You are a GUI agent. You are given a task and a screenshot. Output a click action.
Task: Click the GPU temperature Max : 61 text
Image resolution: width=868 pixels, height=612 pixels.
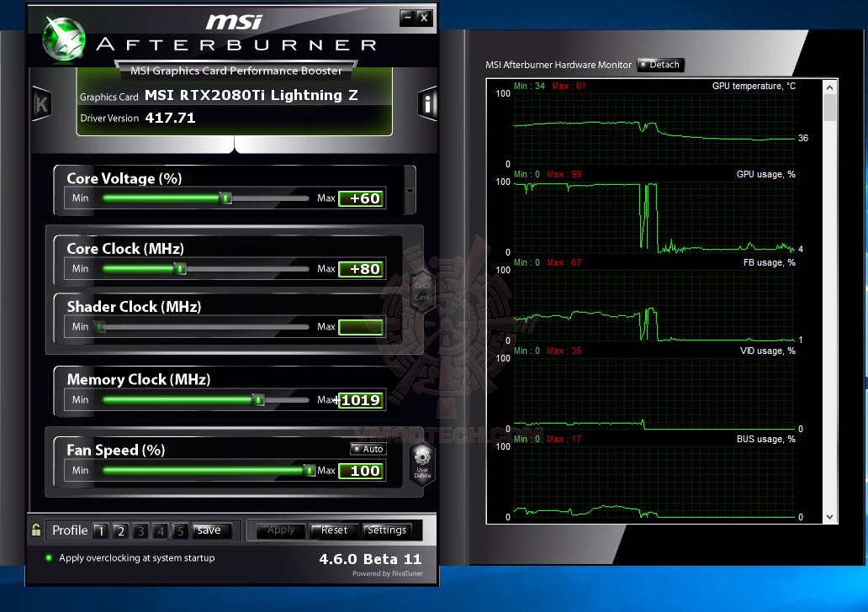pyautogui.click(x=569, y=86)
